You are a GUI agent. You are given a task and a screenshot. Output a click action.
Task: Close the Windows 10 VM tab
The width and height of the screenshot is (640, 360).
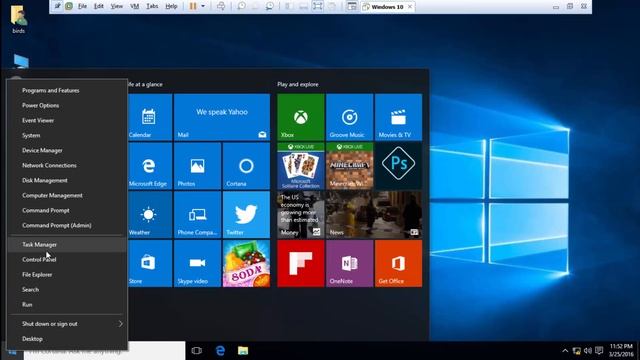pos(410,7)
